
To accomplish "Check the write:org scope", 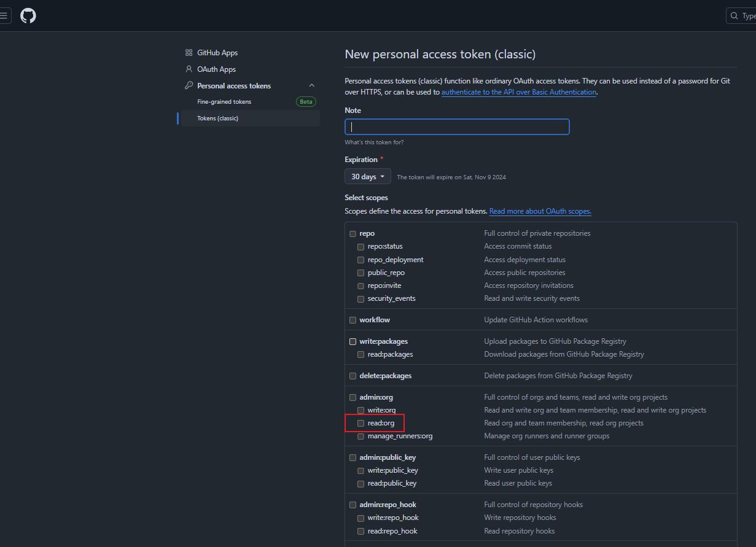I will [x=361, y=411].
